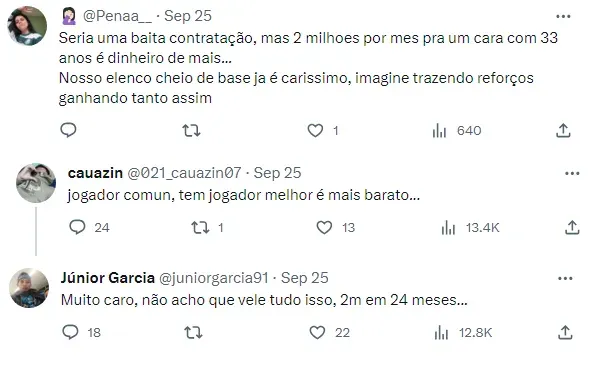The height and width of the screenshot is (385, 594).
Task: Open more options on @Penaa__ tweet
Action: (563, 16)
